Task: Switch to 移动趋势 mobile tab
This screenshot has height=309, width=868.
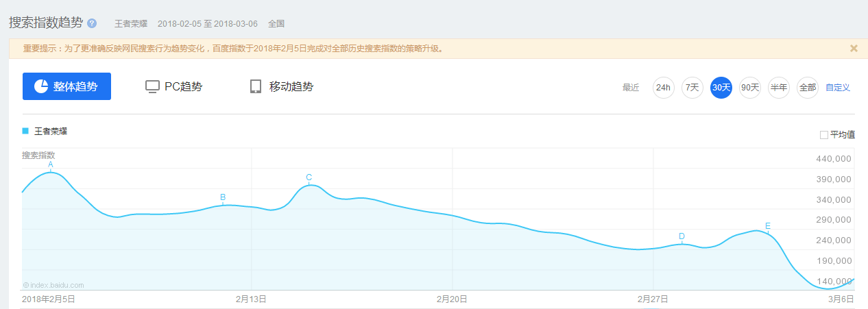Action: (x=282, y=86)
